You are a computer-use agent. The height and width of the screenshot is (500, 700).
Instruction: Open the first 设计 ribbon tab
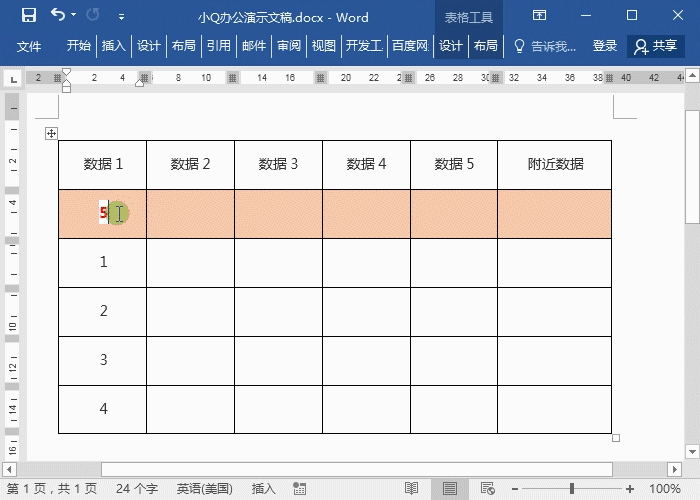click(148, 46)
